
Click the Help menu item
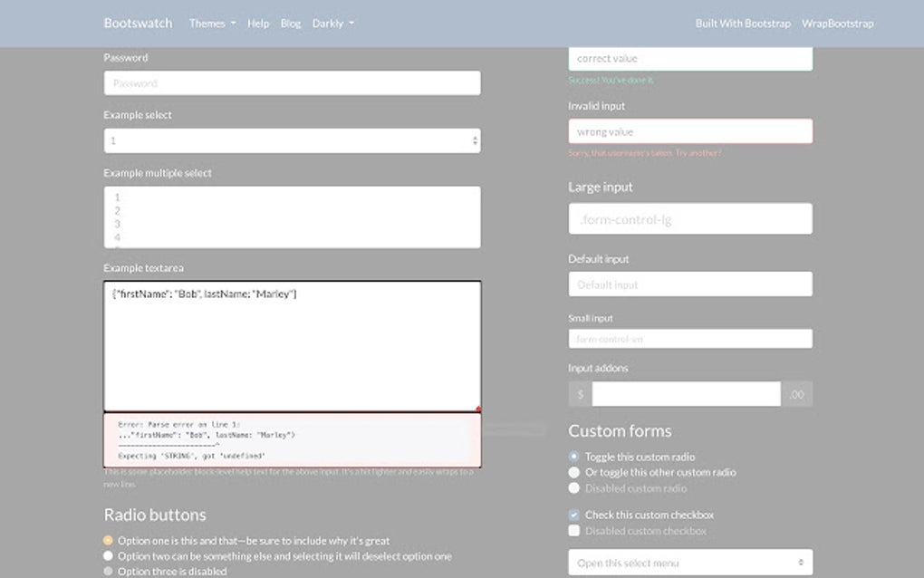(x=258, y=23)
